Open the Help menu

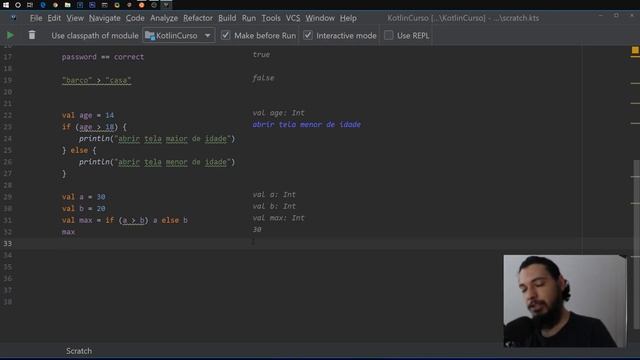click(348, 18)
